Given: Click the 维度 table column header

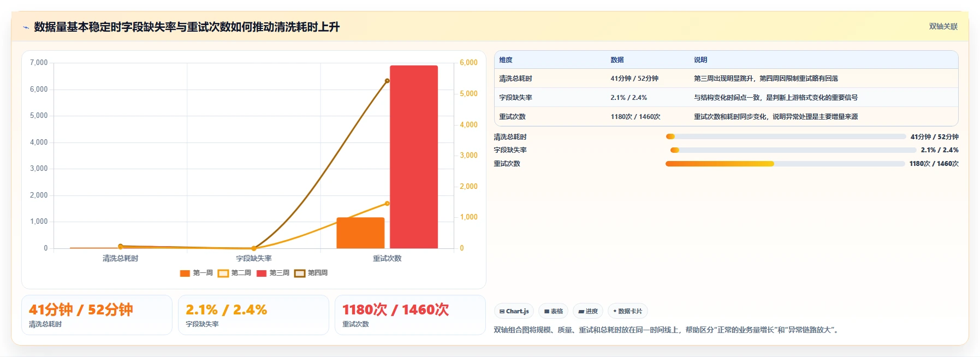Looking at the screenshot, I should click(506, 60).
